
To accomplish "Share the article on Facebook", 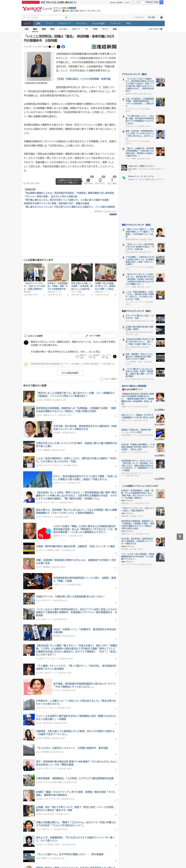I will [63, 47].
